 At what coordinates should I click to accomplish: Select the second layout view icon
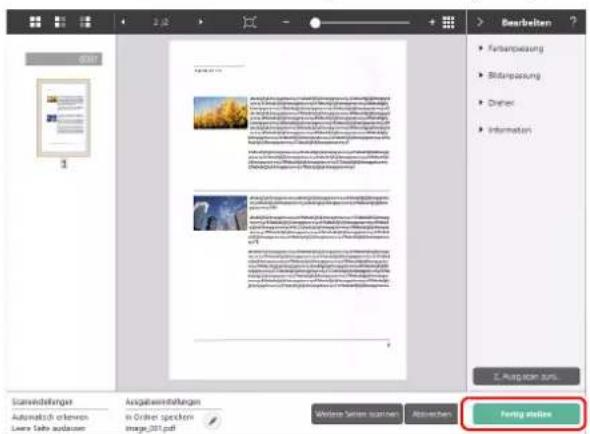pos(60,22)
